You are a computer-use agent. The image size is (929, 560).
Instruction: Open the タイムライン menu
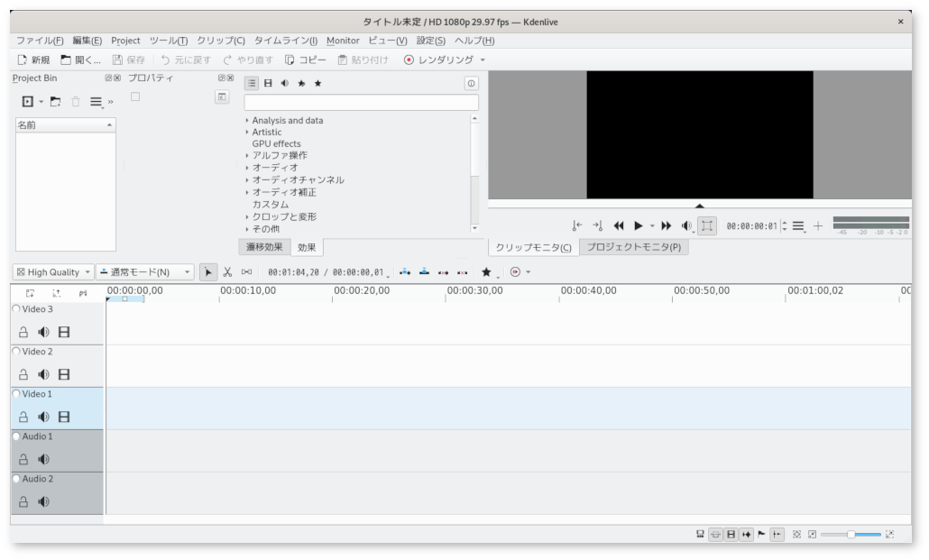tap(287, 41)
